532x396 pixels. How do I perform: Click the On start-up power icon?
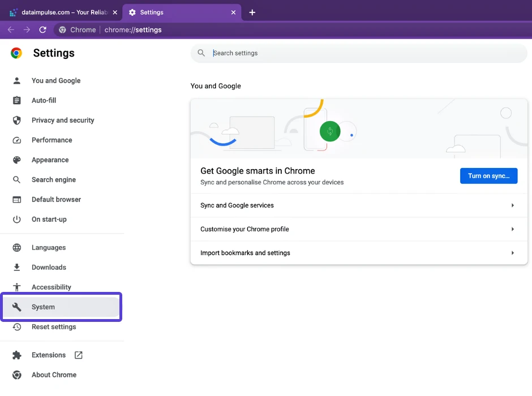click(x=16, y=219)
